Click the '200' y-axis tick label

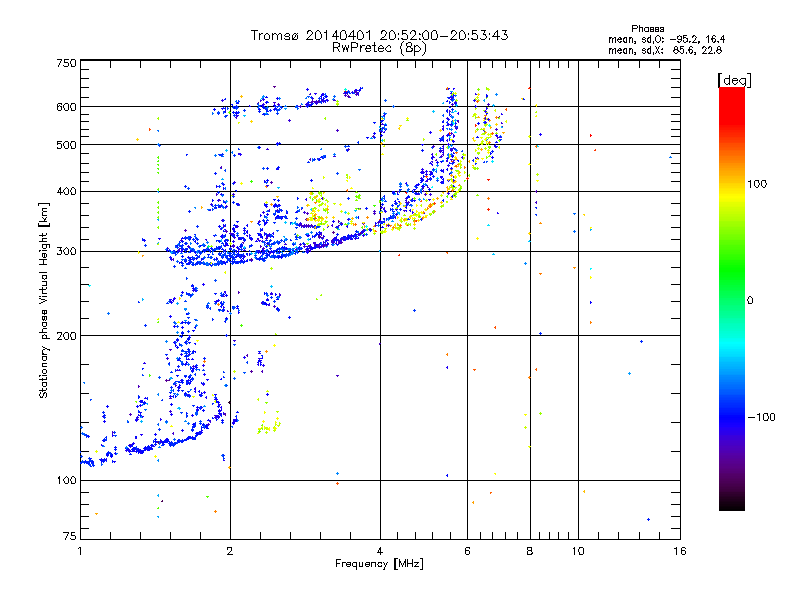pyautogui.click(x=66, y=336)
